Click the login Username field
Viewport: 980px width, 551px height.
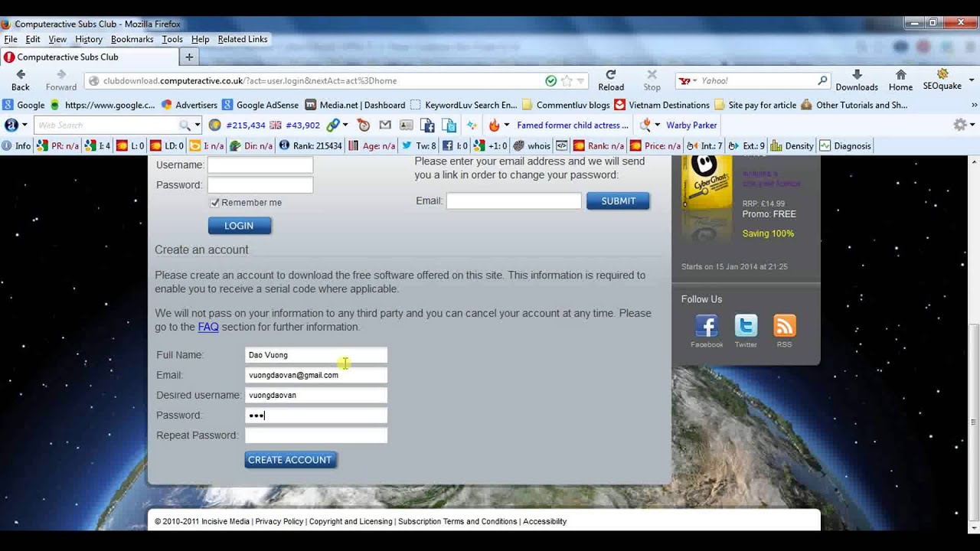point(260,165)
